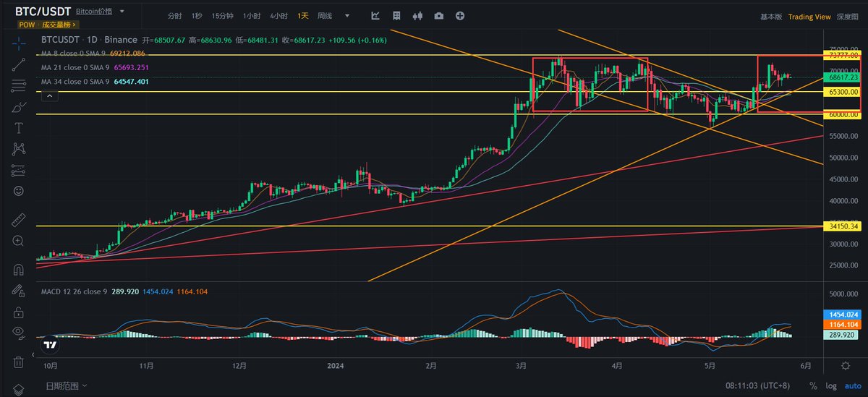This screenshot has height=397, width=868.
Task: Select the 15分钟 interval
Action: coord(223,16)
